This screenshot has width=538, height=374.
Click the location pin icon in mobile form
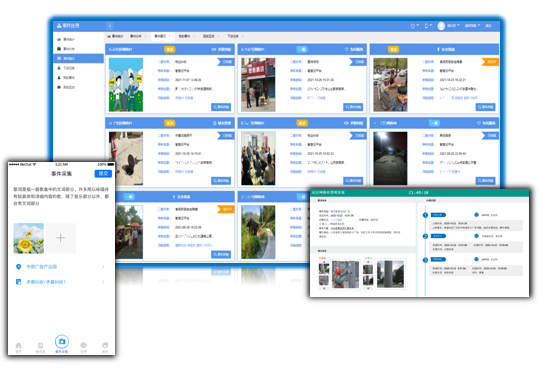[19, 267]
